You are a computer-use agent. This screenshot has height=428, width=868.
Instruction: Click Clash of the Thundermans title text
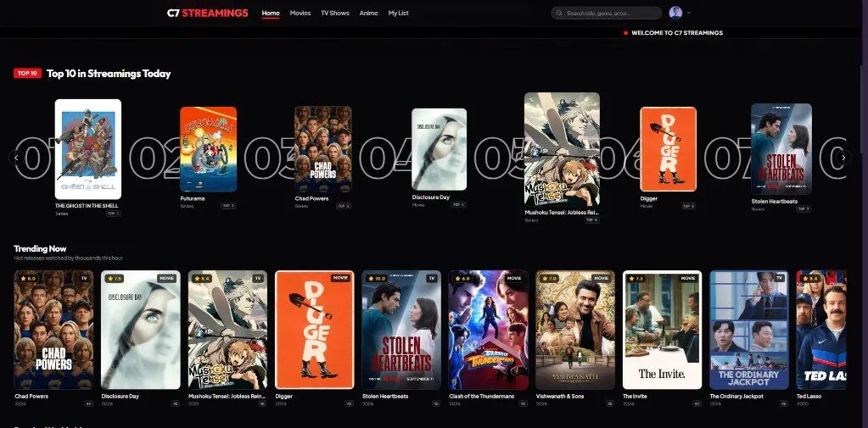pos(482,396)
